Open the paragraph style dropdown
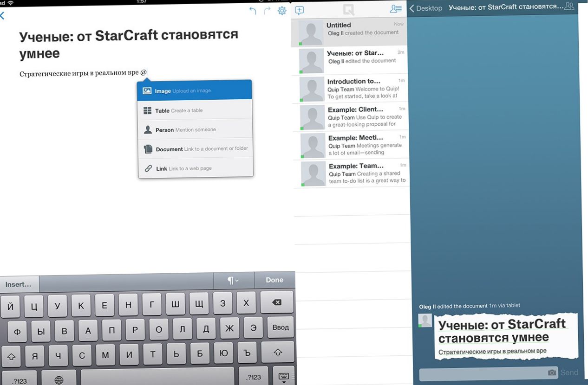Screen dimensions: 588x385 coord(233,280)
